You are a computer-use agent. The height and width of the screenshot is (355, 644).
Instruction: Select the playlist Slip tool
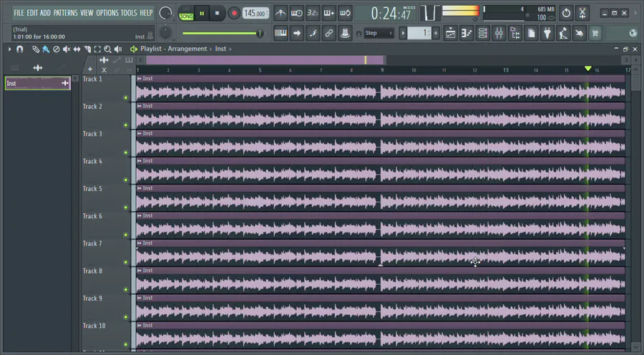click(x=77, y=49)
